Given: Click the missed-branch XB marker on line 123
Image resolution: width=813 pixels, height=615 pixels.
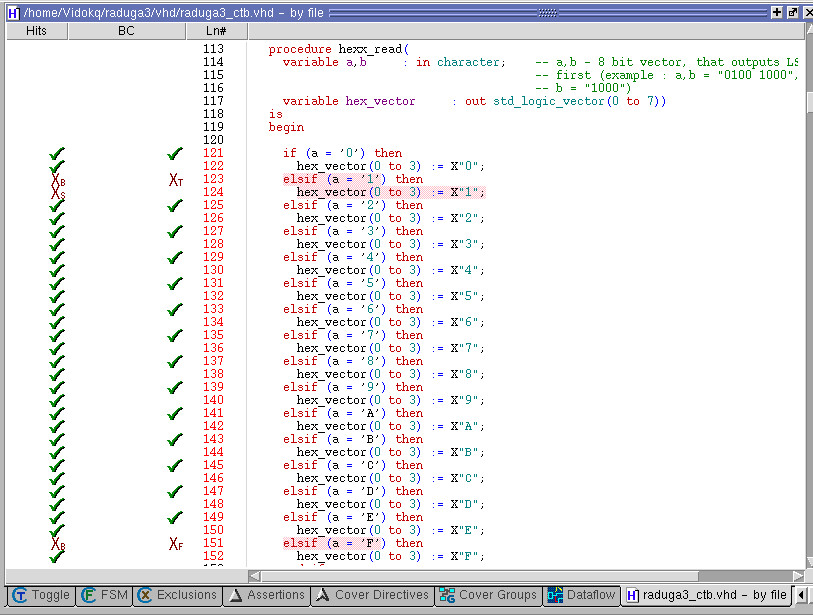Looking at the screenshot, I should coord(58,179).
